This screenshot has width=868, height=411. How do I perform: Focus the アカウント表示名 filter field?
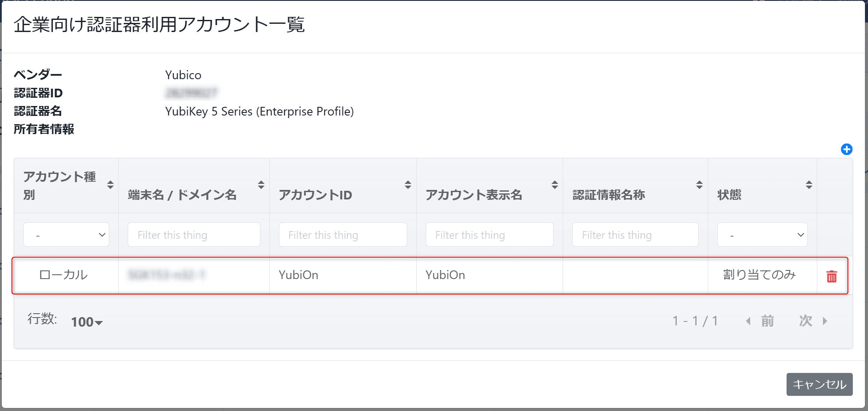(x=489, y=234)
